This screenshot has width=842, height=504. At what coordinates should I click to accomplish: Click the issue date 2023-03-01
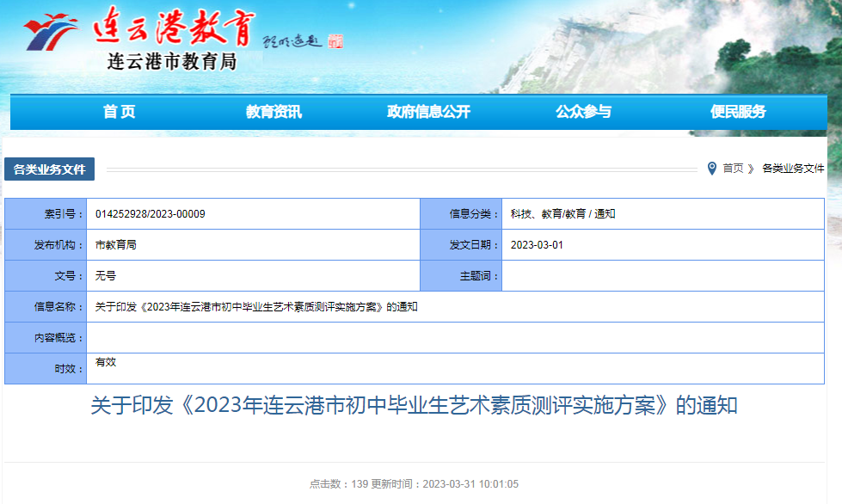click(x=537, y=245)
